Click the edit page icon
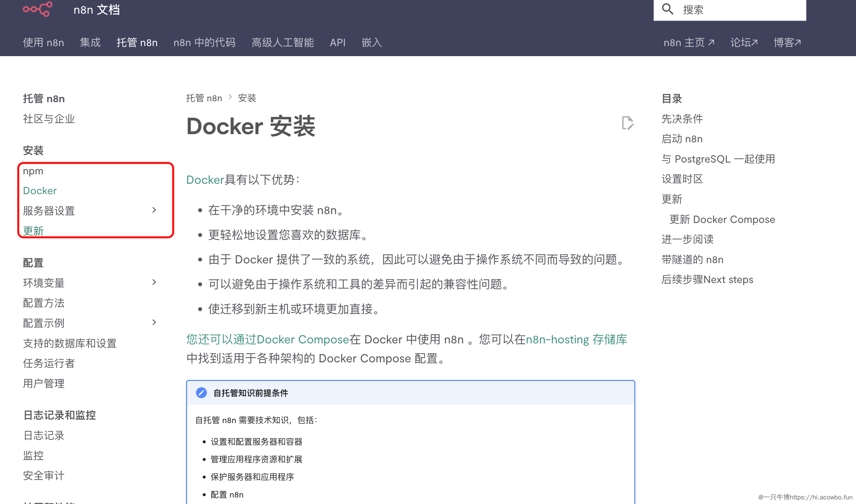The image size is (856, 504). pos(627,123)
